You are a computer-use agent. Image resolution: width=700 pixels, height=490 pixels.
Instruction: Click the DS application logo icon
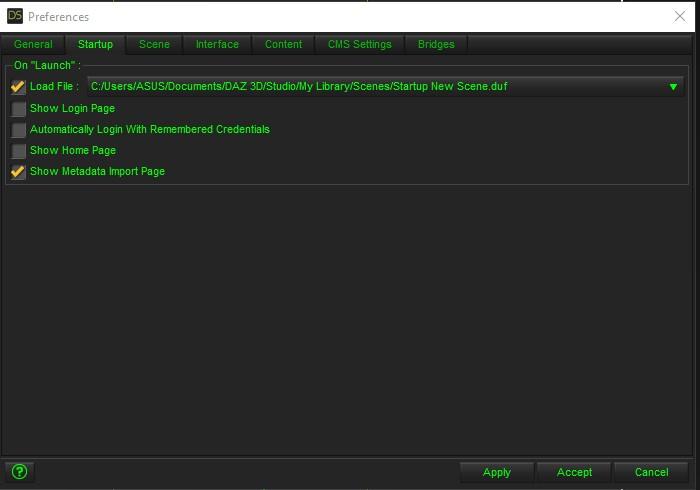[15, 16]
